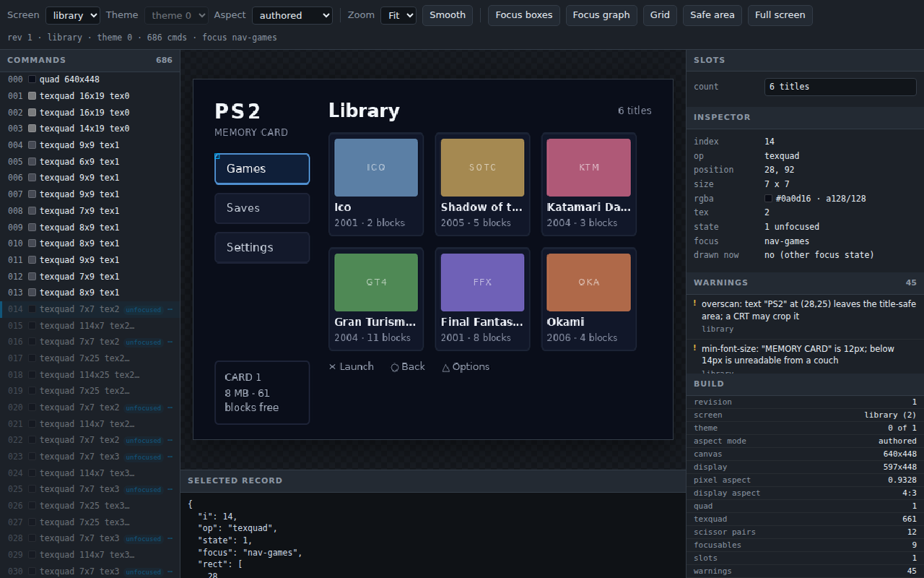Image resolution: width=924 pixels, height=578 pixels.
Task: Select the Saves nav item in the preview
Action: click(x=262, y=208)
